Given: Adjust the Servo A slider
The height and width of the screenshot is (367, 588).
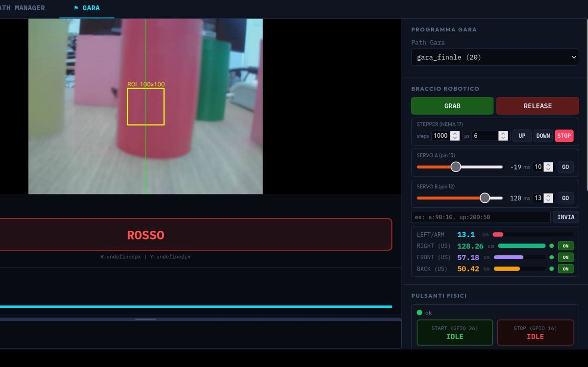Looking at the screenshot, I should 460,167.
